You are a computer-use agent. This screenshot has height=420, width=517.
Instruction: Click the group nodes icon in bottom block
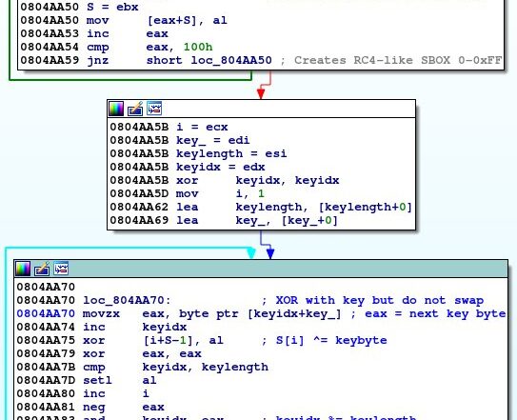coord(61,269)
